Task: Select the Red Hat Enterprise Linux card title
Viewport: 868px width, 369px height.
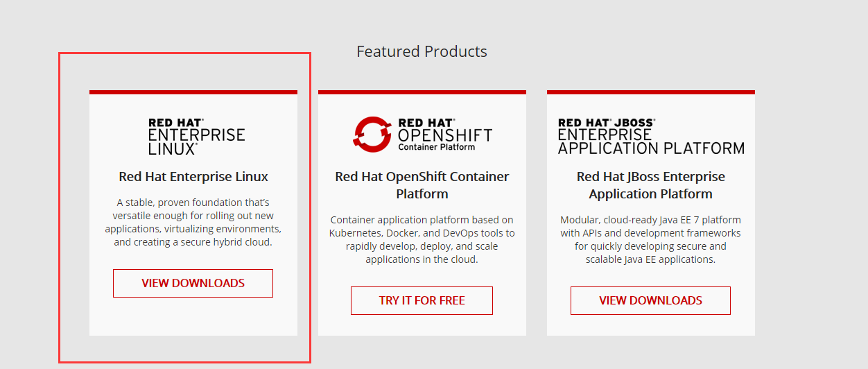Action: (x=193, y=177)
